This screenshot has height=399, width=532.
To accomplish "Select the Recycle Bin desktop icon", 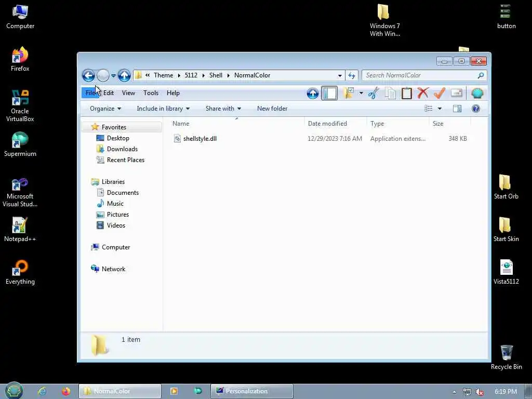I will click(506, 357).
